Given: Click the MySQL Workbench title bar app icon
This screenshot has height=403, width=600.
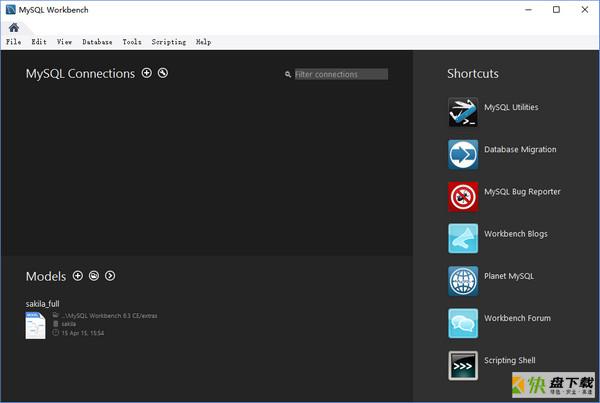Looking at the screenshot, I should pyautogui.click(x=10, y=10).
